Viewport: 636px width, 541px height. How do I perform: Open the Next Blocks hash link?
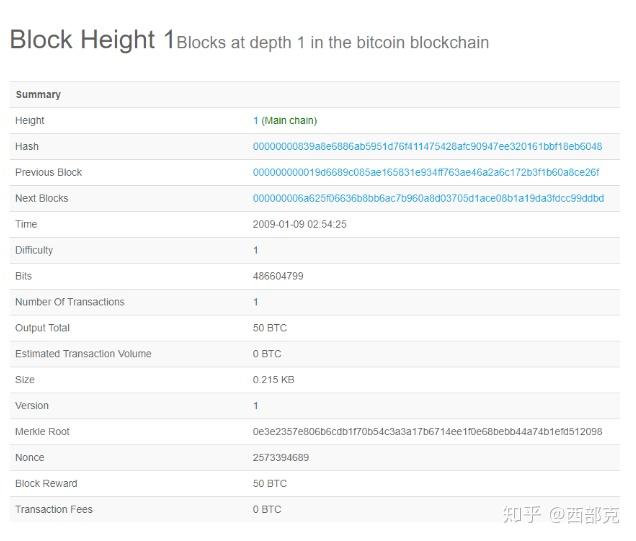click(x=428, y=199)
